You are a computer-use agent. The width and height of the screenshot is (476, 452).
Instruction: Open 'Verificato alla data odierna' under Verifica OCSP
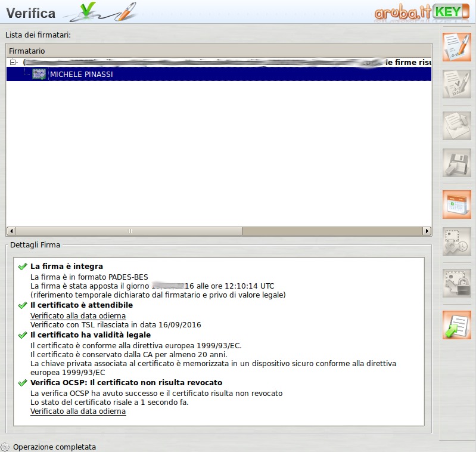pos(78,411)
